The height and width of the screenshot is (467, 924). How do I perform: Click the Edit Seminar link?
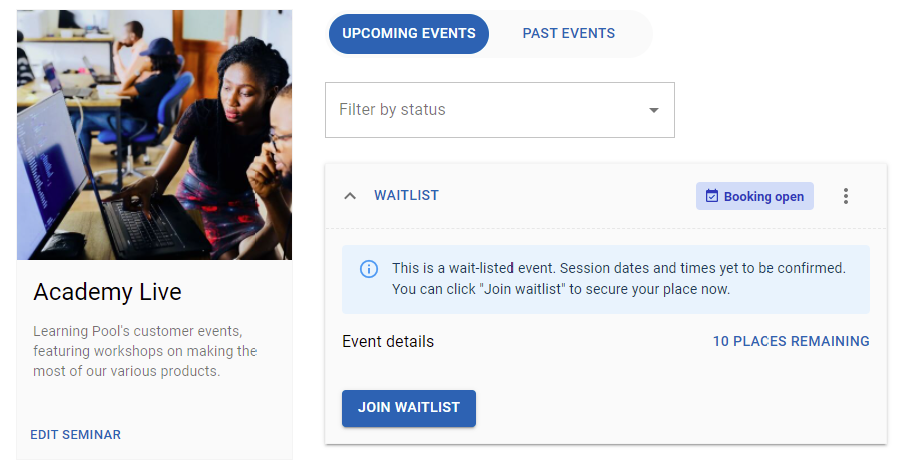75,435
